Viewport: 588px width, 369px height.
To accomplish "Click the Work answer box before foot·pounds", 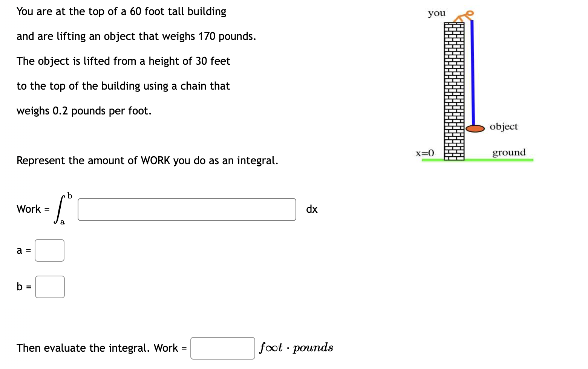I will click(222, 348).
